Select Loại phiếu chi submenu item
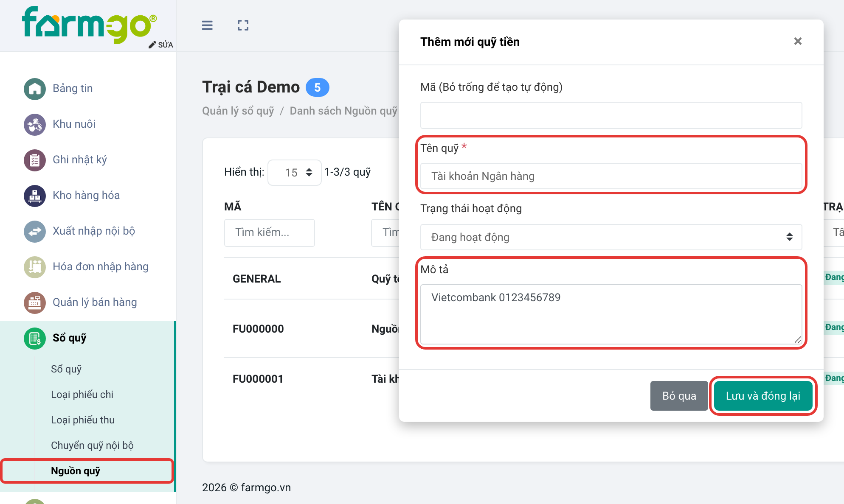This screenshot has width=844, height=504. point(82,395)
